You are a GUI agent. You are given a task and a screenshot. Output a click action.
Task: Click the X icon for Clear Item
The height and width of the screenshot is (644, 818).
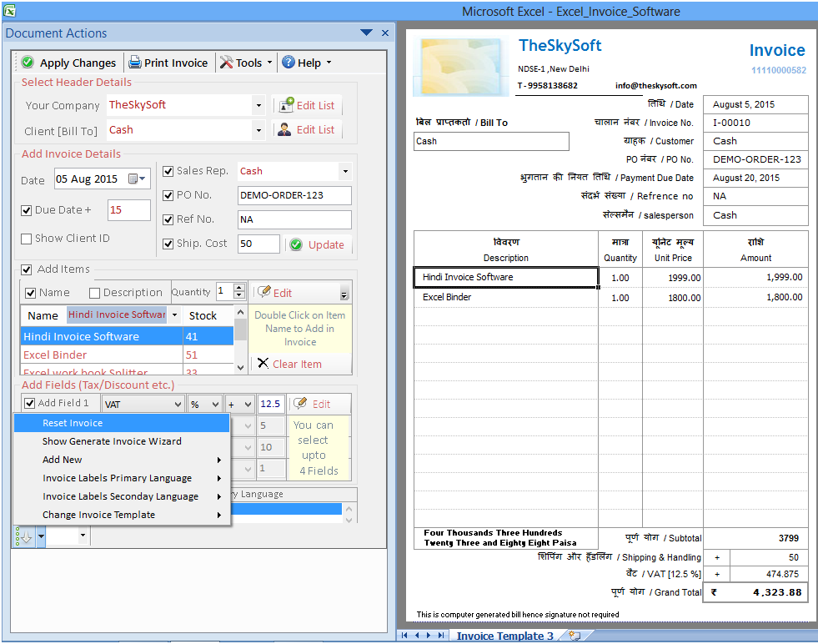(263, 363)
